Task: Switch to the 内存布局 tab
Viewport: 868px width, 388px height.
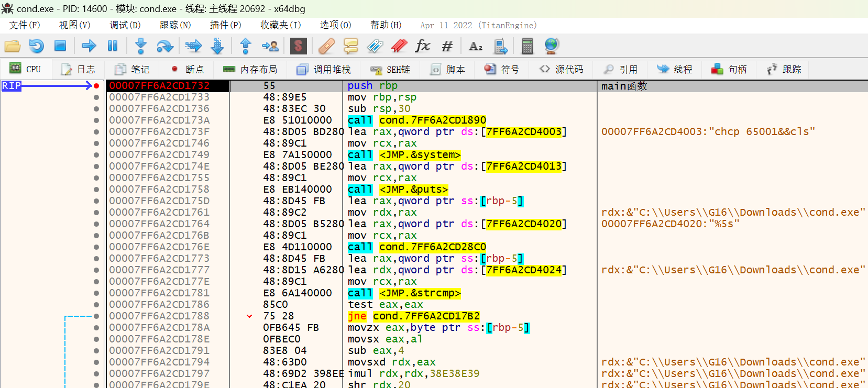Action: click(x=250, y=70)
